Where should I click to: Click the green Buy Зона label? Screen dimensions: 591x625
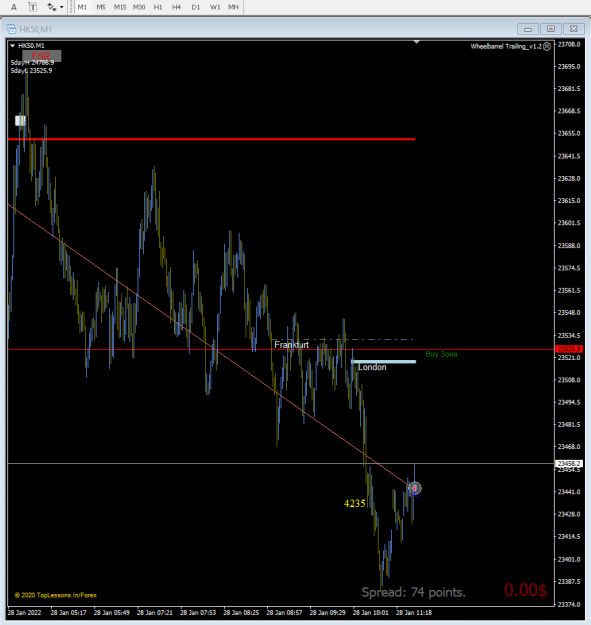(441, 354)
